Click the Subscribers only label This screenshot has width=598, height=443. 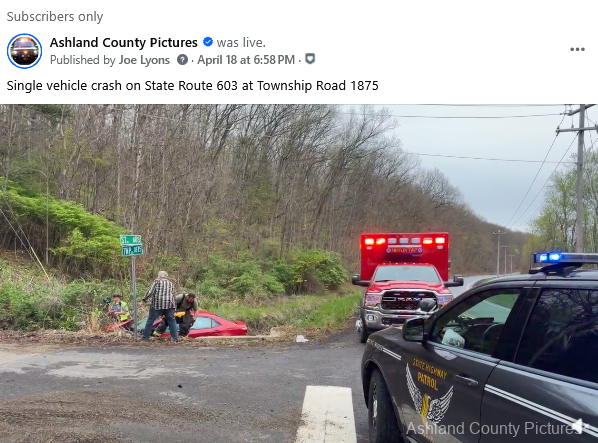tap(55, 16)
